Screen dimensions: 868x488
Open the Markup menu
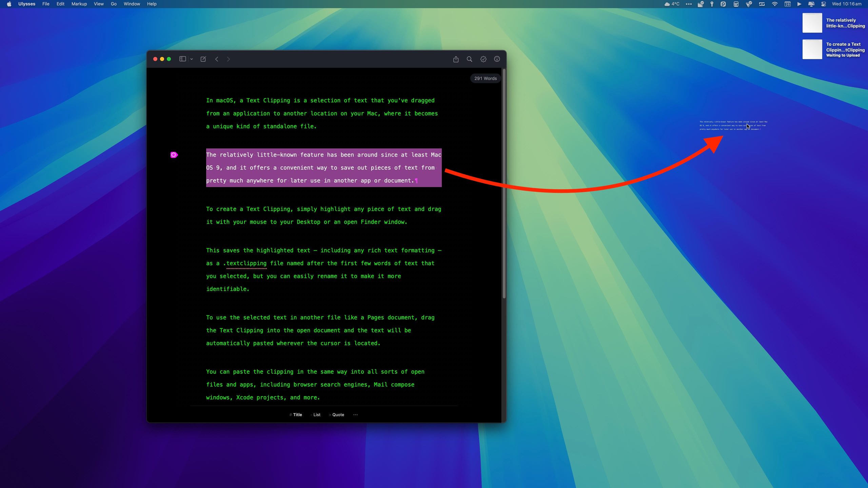(79, 4)
